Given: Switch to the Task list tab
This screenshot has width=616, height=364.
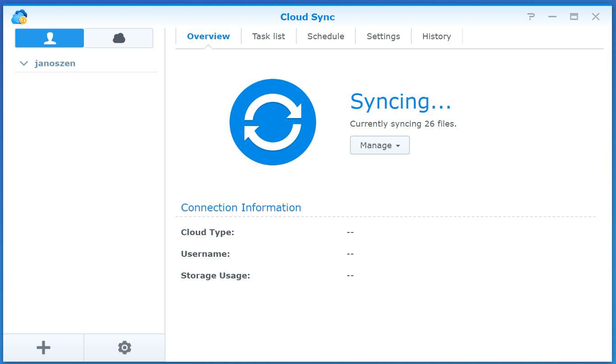Looking at the screenshot, I should point(268,36).
